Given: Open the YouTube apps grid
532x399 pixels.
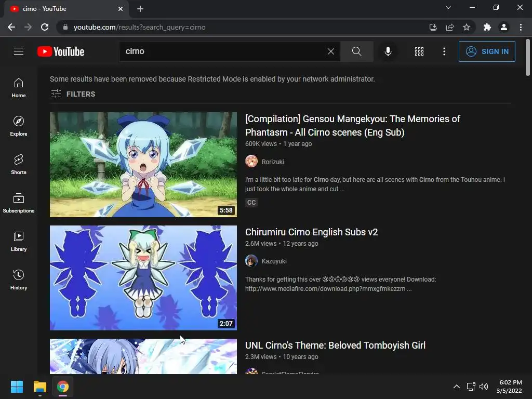Looking at the screenshot, I should tap(419, 51).
